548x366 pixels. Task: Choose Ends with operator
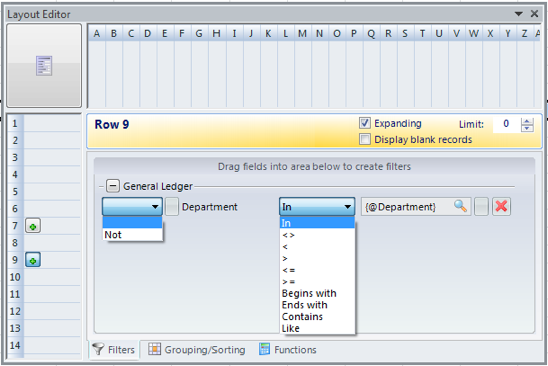pos(317,305)
